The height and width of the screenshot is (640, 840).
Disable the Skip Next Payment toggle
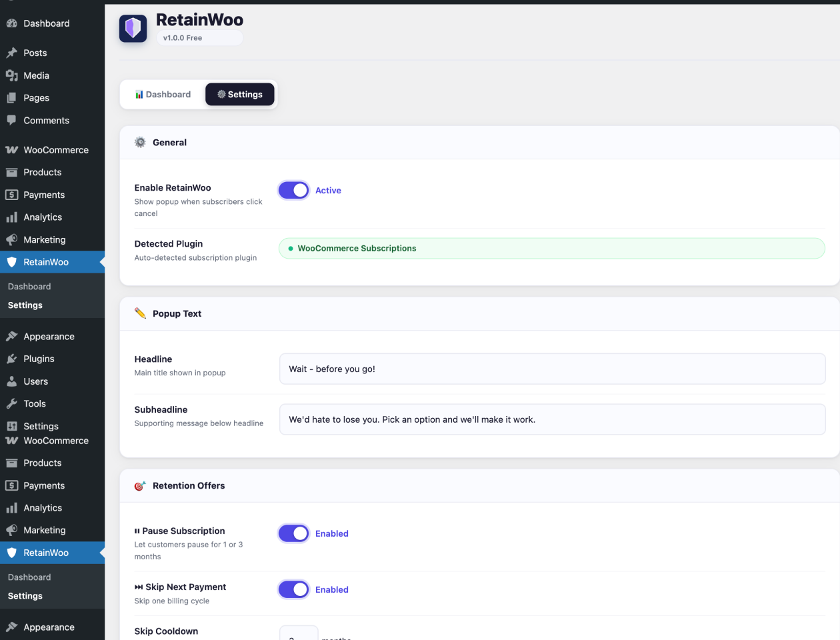coord(293,589)
